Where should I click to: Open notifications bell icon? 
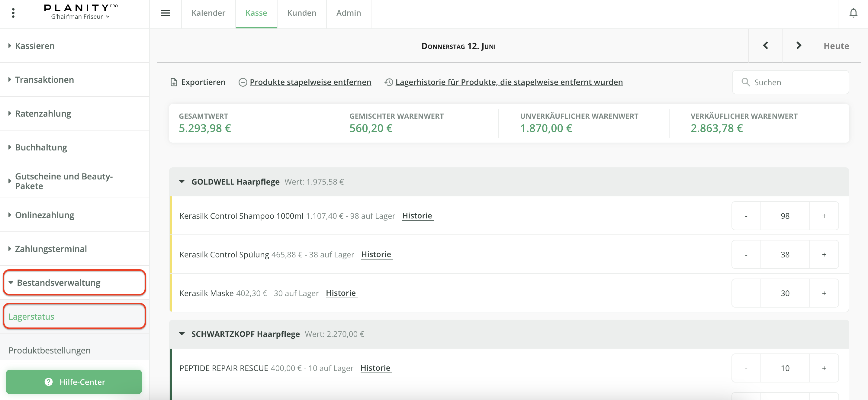coord(853,13)
